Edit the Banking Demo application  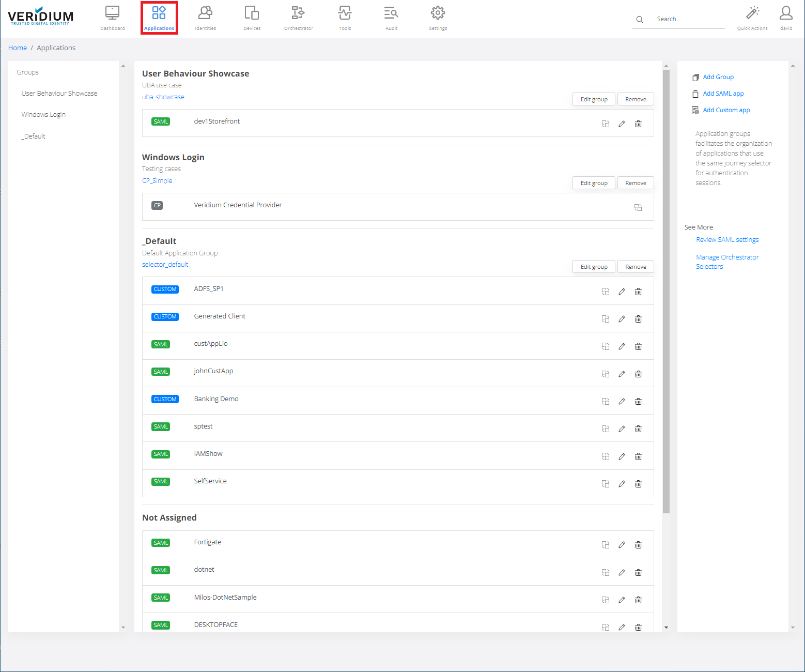coord(622,402)
